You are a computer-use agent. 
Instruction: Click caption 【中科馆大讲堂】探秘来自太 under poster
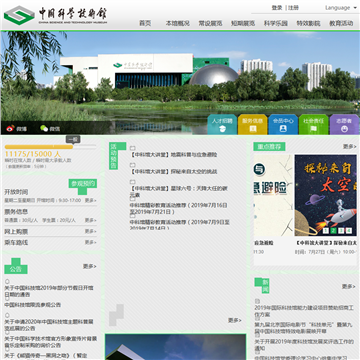click(326, 243)
